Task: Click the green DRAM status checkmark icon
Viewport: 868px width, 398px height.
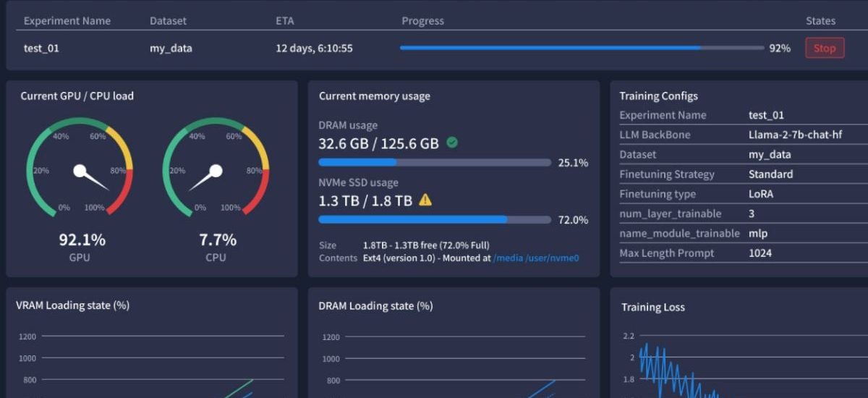Action: [452, 143]
